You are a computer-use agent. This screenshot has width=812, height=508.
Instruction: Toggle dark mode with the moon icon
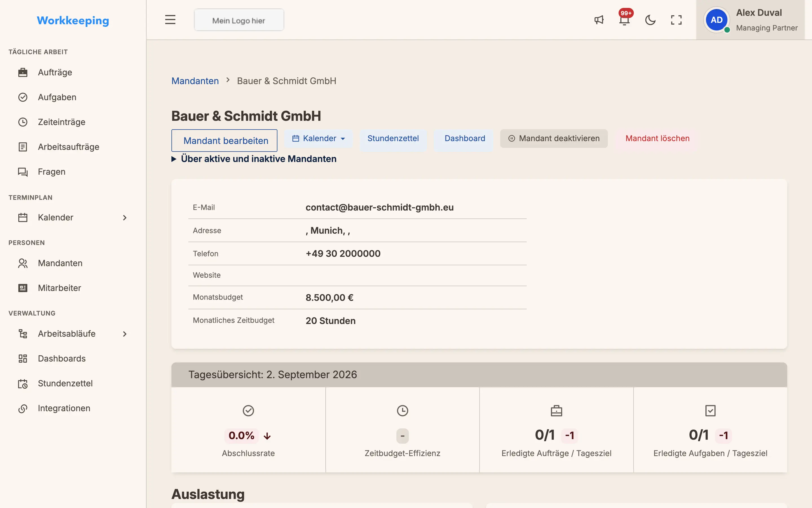coord(650,20)
